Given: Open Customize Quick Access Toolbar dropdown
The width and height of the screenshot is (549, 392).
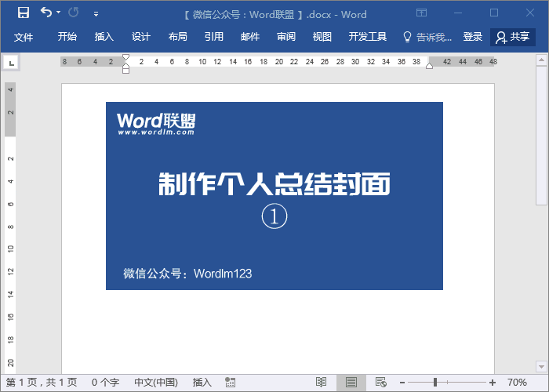Looking at the screenshot, I should tap(96, 14).
